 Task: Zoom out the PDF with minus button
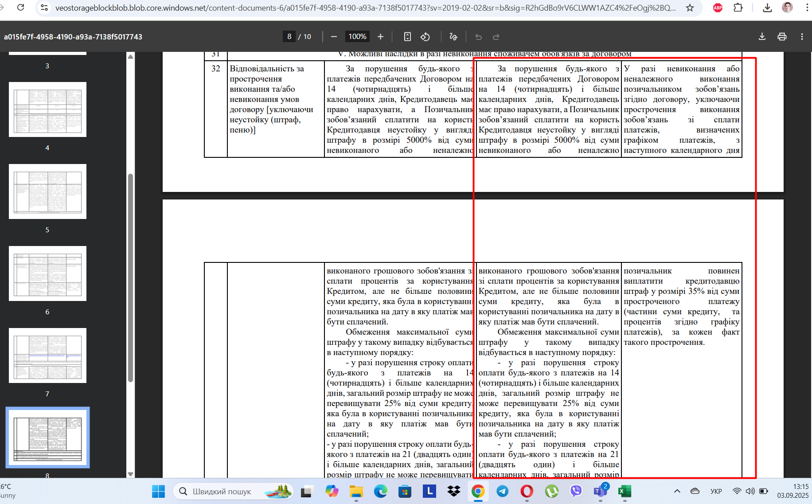(x=334, y=36)
